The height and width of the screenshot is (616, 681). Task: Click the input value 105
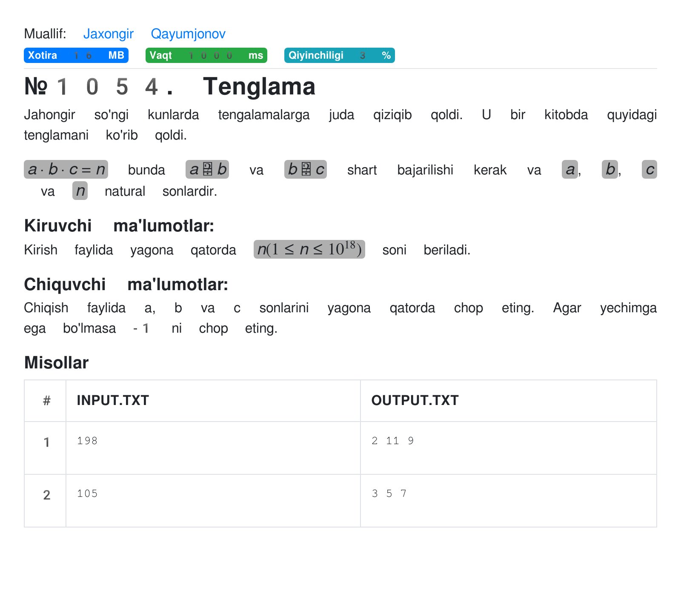[87, 493]
